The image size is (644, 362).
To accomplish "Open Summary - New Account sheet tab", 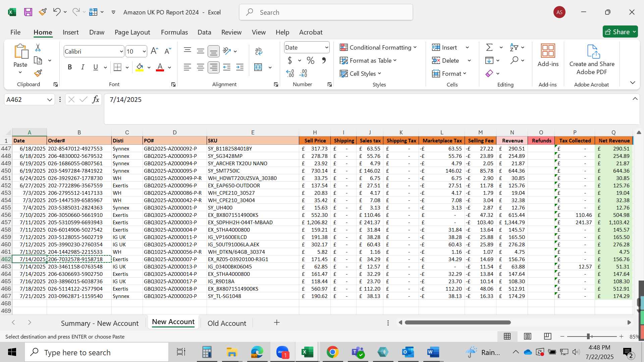I will 100,323.
